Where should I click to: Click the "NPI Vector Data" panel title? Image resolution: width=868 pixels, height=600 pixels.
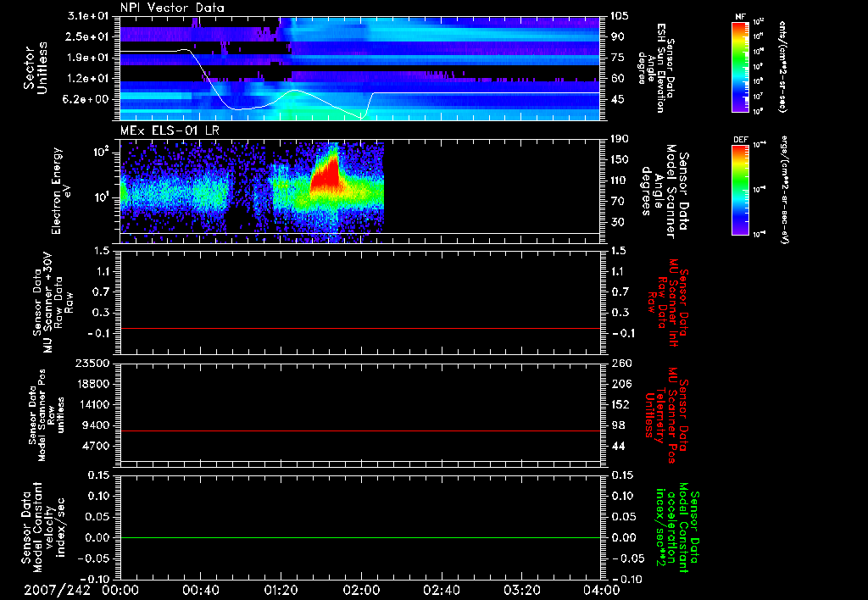tap(172, 8)
